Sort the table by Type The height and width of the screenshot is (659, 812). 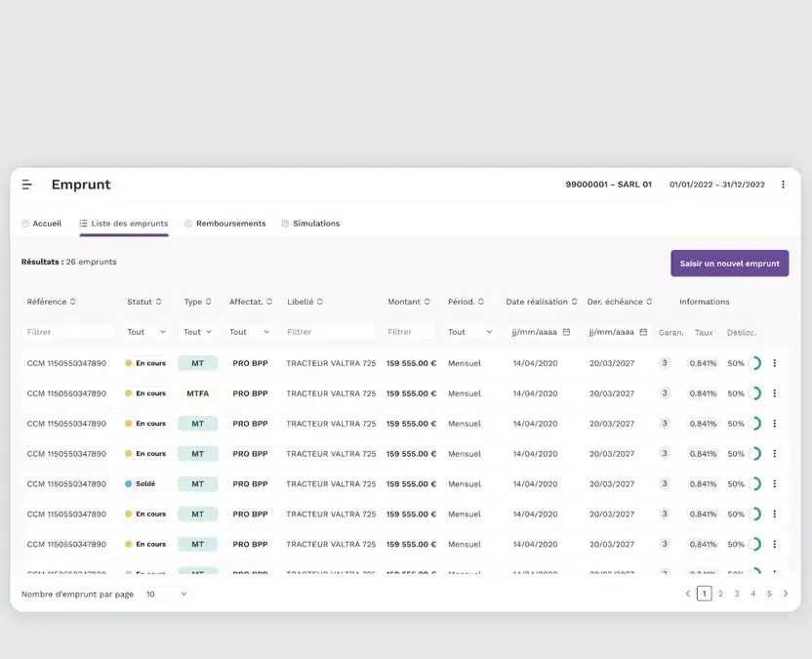coord(208,302)
